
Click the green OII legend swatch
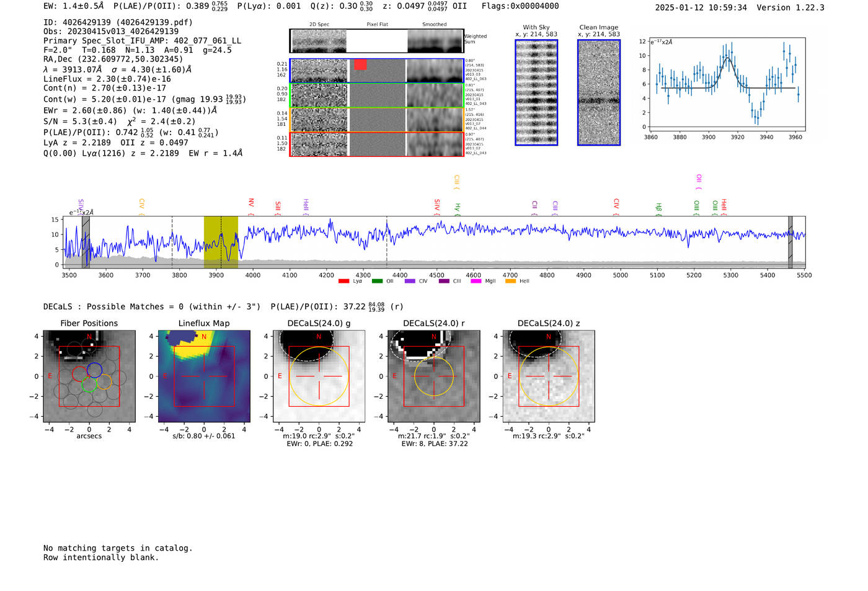coord(377,281)
